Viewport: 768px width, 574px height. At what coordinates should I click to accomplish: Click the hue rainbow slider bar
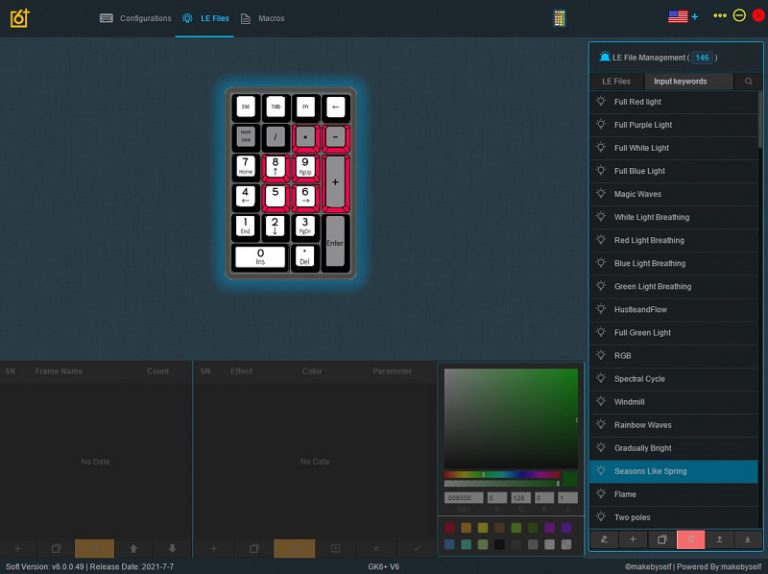(501, 474)
